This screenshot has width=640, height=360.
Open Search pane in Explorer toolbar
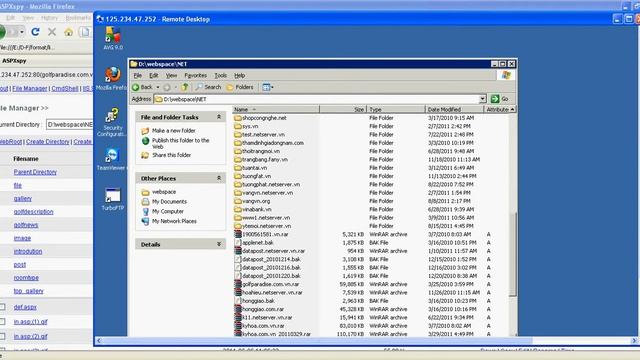tap(208, 87)
